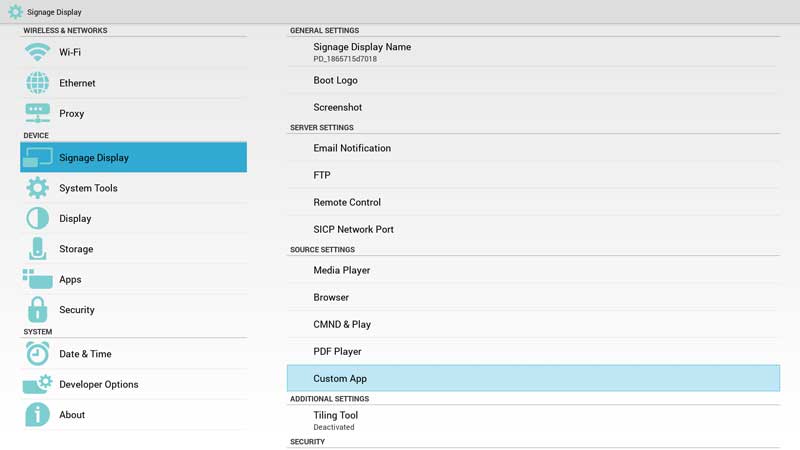The image size is (800, 450).
Task: Click the Date & Time clock icon
Action: (x=37, y=354)
